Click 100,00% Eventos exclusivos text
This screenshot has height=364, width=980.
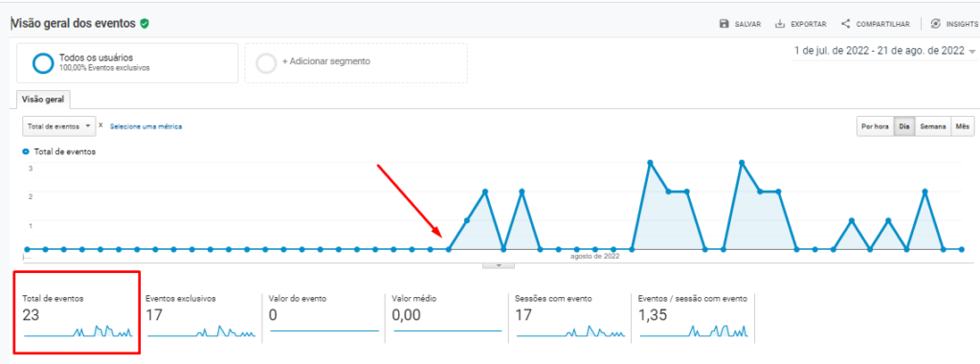point(104,68)
